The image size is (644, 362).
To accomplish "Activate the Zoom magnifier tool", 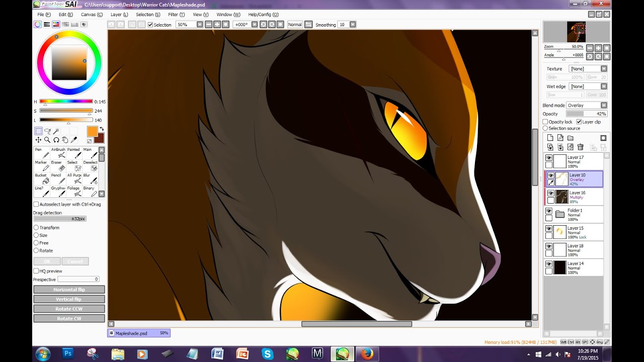I will coord(47,140).
